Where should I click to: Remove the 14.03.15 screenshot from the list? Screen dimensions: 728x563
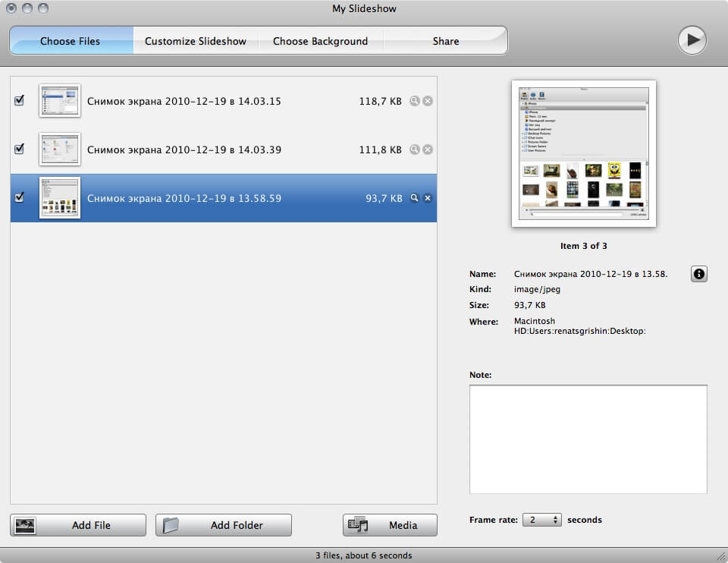(427, 100)
